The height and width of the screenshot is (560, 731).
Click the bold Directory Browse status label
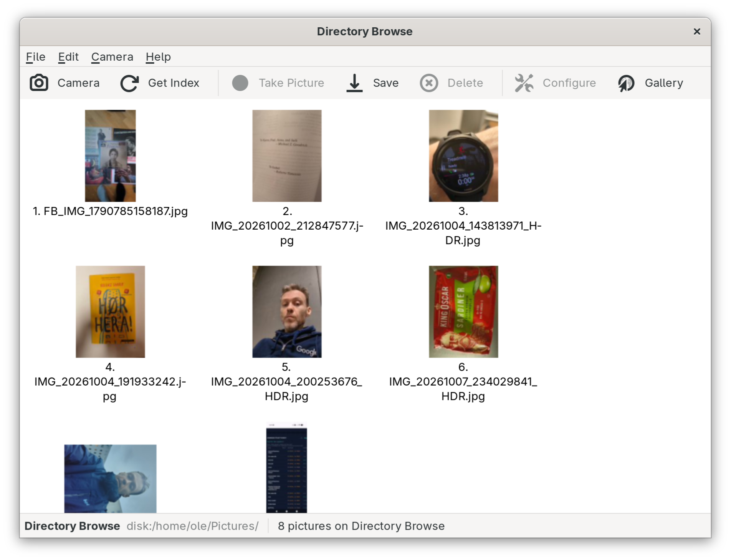[x=72, y=526]
